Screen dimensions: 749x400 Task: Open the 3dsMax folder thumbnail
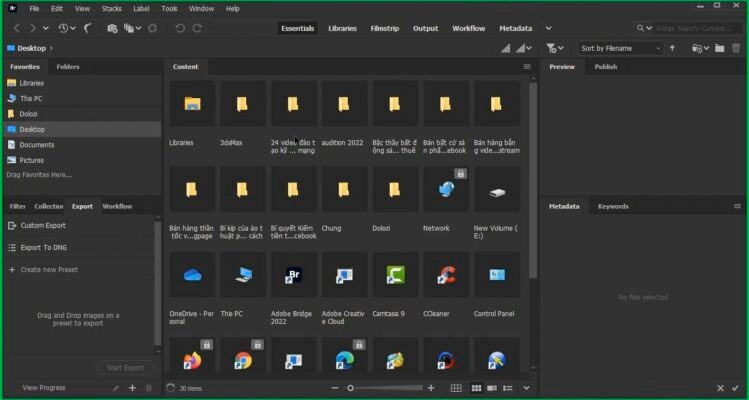[242, 103]
